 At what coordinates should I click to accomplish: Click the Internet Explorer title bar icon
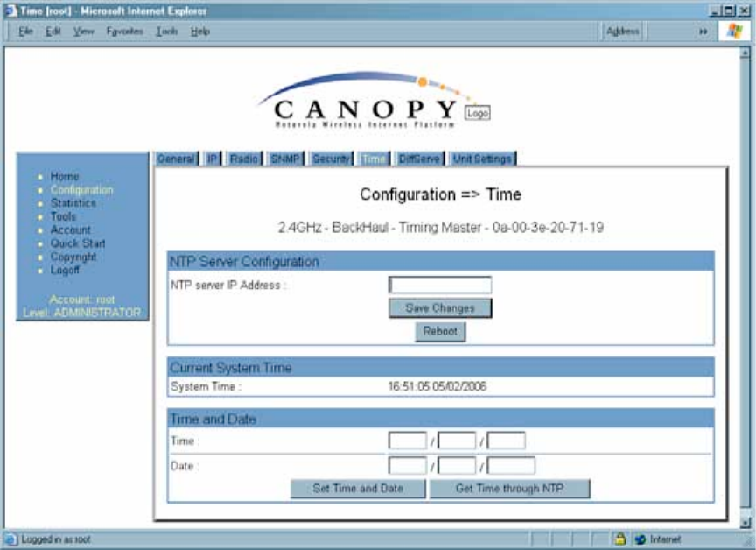coord(10,11)
